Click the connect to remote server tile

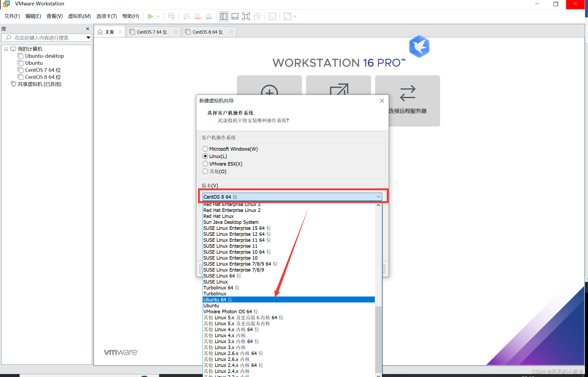tap(407, 101)
